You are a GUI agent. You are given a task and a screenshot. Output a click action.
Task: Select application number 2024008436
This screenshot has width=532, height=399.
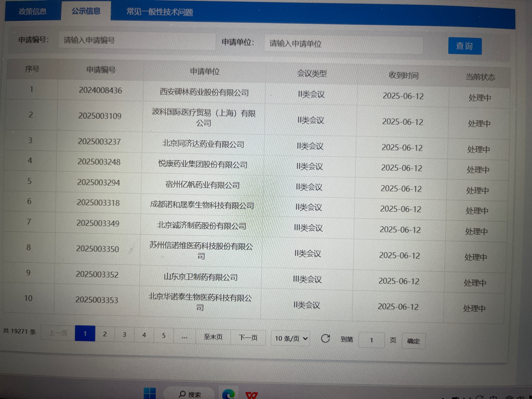[100, 90]
